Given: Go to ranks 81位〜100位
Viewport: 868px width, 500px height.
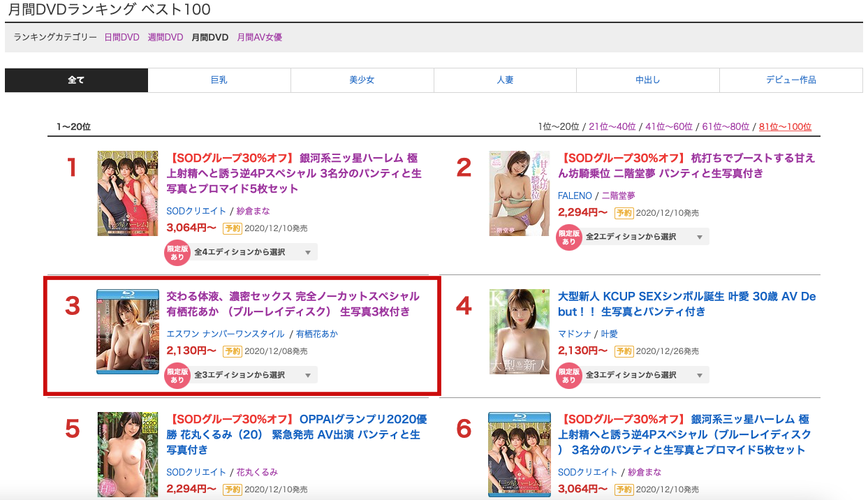Looking at the screenshot, I should (785, 126).
